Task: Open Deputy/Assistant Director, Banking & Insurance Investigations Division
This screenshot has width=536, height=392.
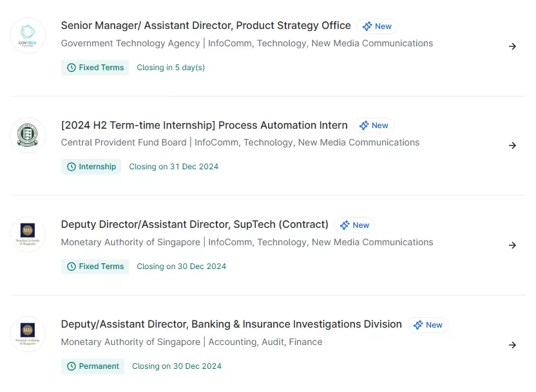Action: (x=231, y=324)
